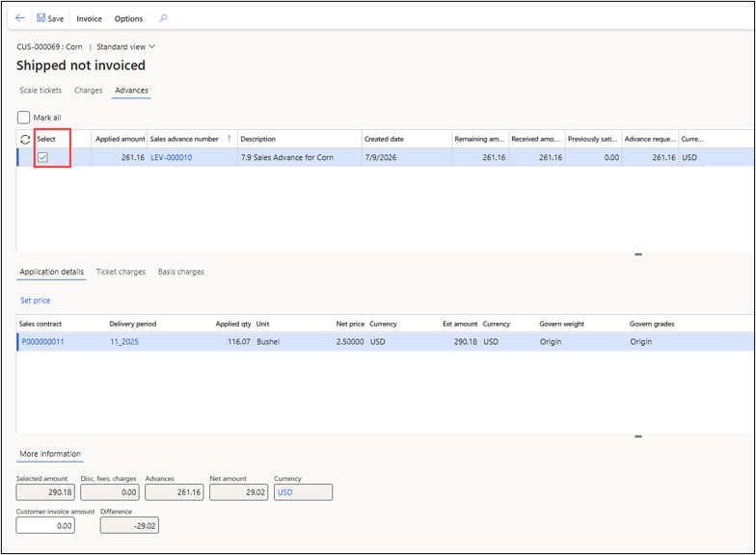
Task: Click the Govern weight column header
Action: [561, 324]
